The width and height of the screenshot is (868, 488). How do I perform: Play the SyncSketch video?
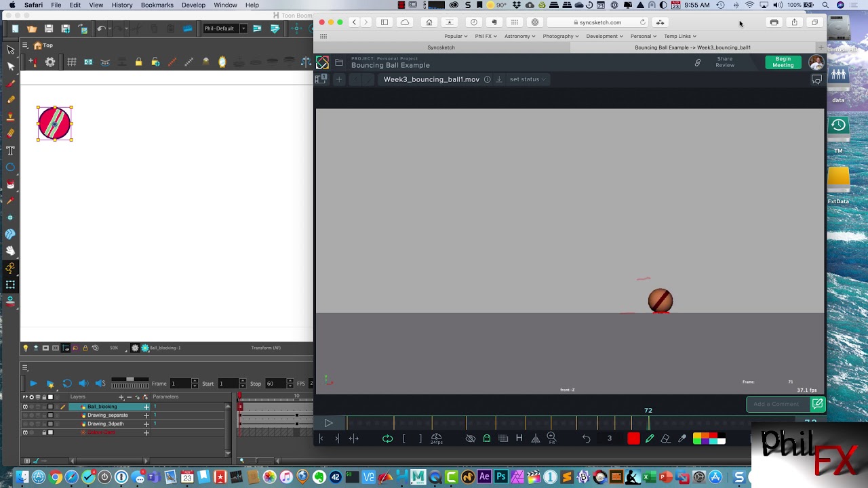click(x=328, y=423)
